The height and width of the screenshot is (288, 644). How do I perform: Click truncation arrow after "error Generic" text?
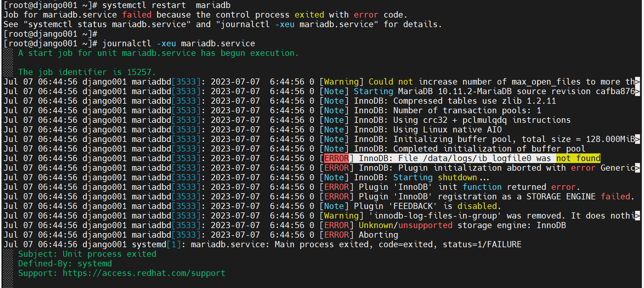638,168
